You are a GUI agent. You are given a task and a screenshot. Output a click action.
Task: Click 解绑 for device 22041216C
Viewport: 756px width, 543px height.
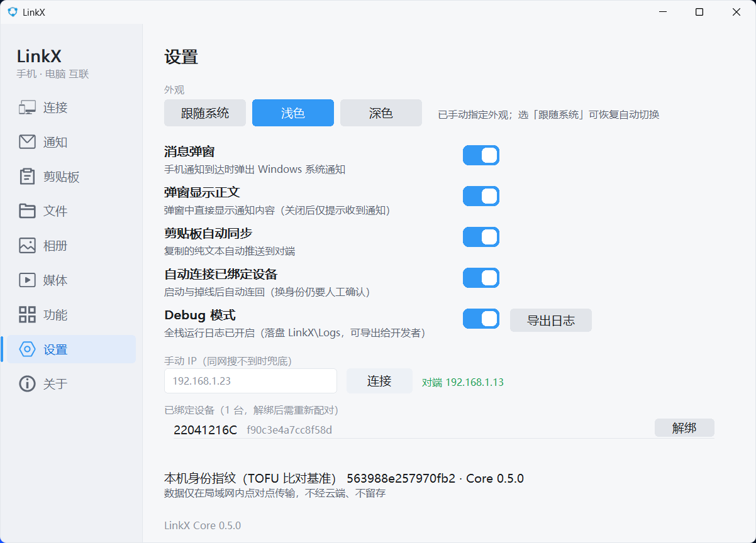684,428
